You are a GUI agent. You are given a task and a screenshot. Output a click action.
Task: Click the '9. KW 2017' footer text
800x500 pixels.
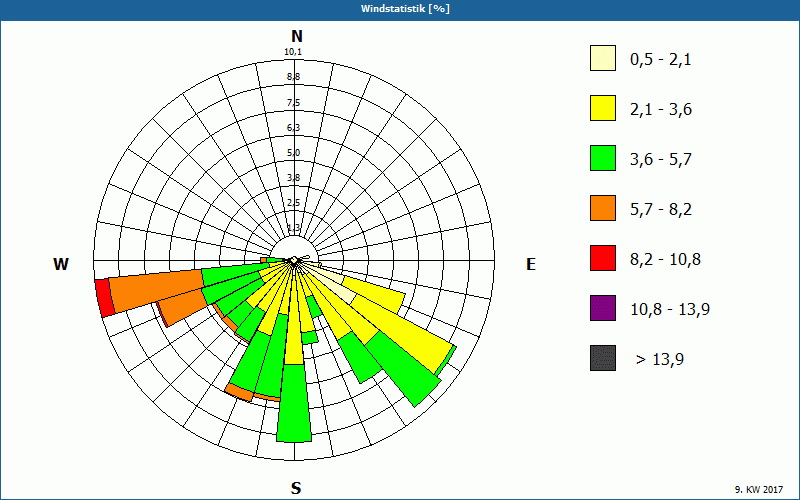coord(759,489)
